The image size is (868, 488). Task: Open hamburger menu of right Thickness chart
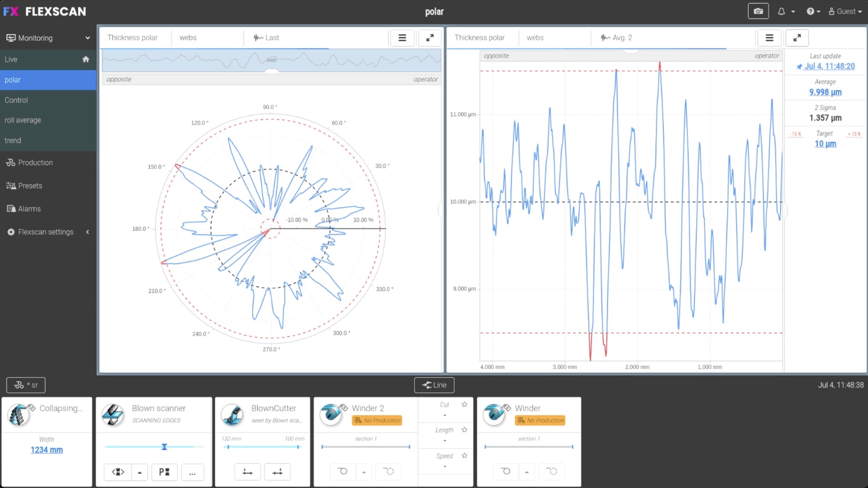(769, 38)
